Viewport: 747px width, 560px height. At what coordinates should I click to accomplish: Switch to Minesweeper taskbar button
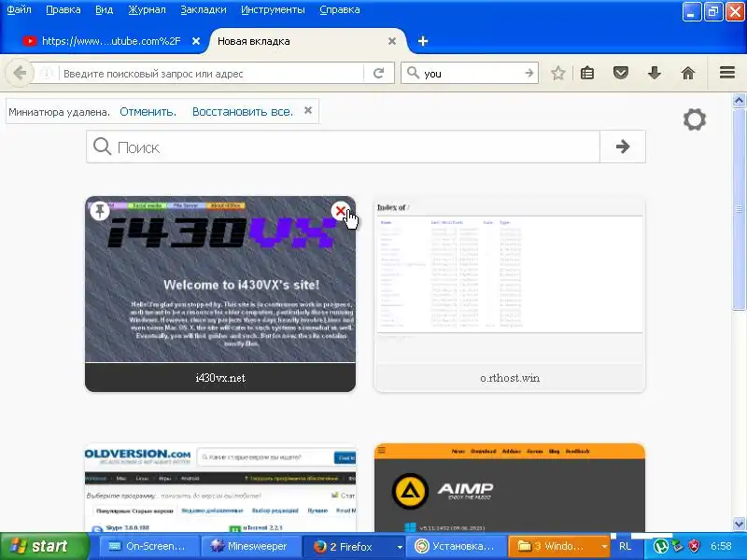click(x=250, y=546)
